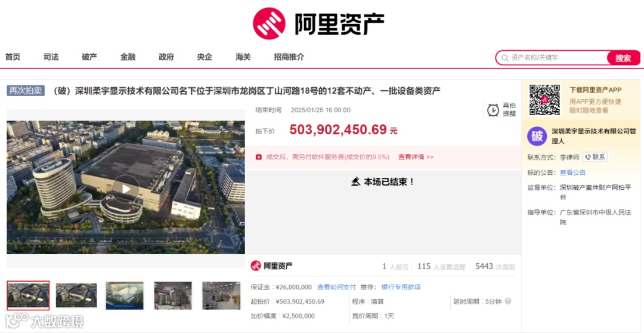
Task: Open the 查看如何支付 link
Action: pyautogui.click(x=336, y=287)
